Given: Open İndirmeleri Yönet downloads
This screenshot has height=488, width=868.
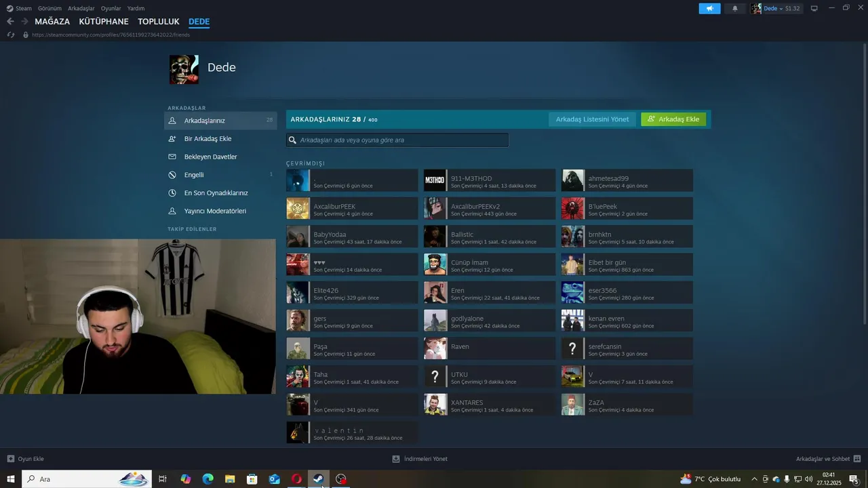Looking at the screenshot, I should point(420,459).
